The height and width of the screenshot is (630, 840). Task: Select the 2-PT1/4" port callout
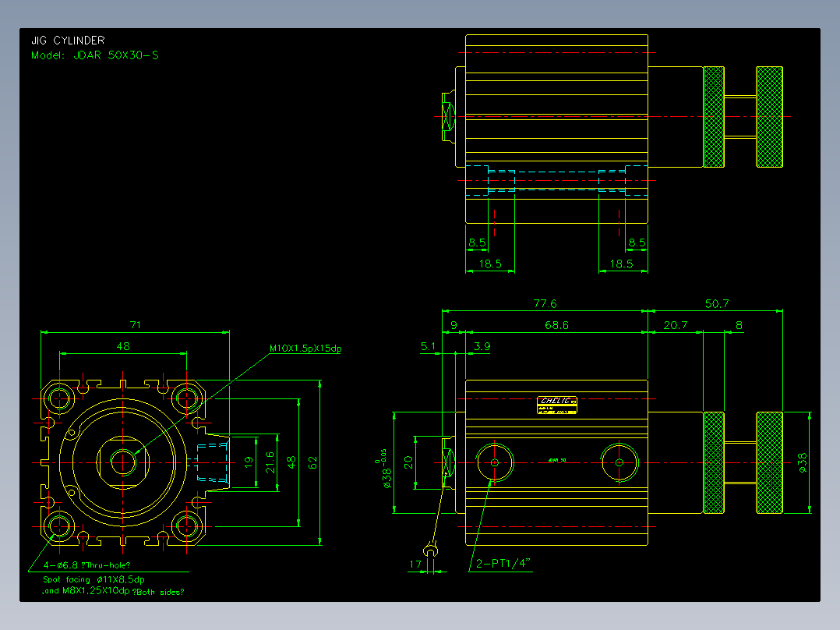(503, 564)
